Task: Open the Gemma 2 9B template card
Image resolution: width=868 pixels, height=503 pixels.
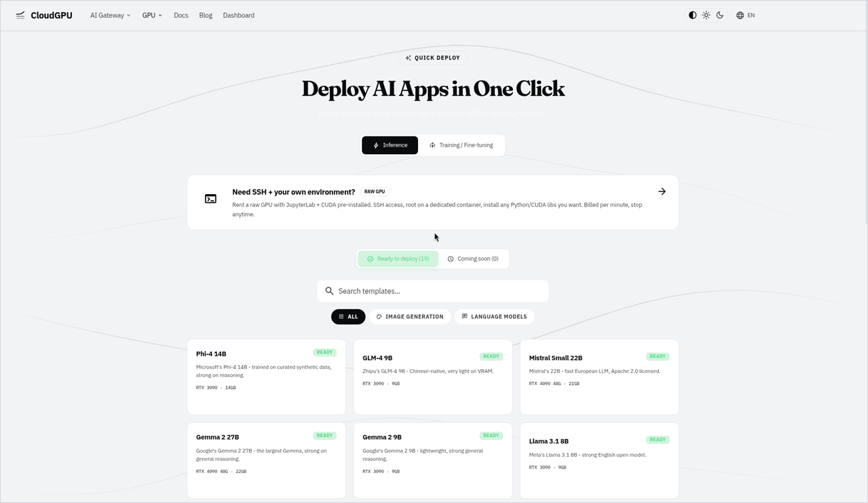Action: (x=433, y=460)
